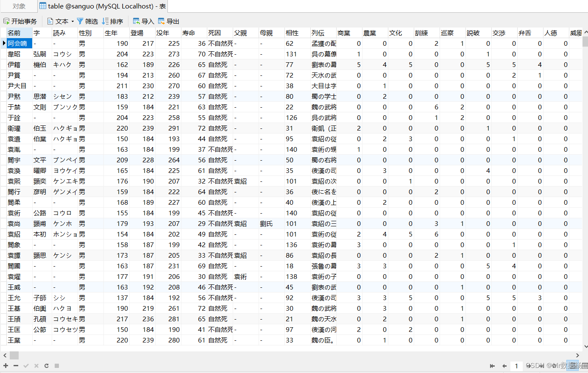Click the 説破 column header
The width and height of the screenshot is (588, 373).
pos(479,33)
